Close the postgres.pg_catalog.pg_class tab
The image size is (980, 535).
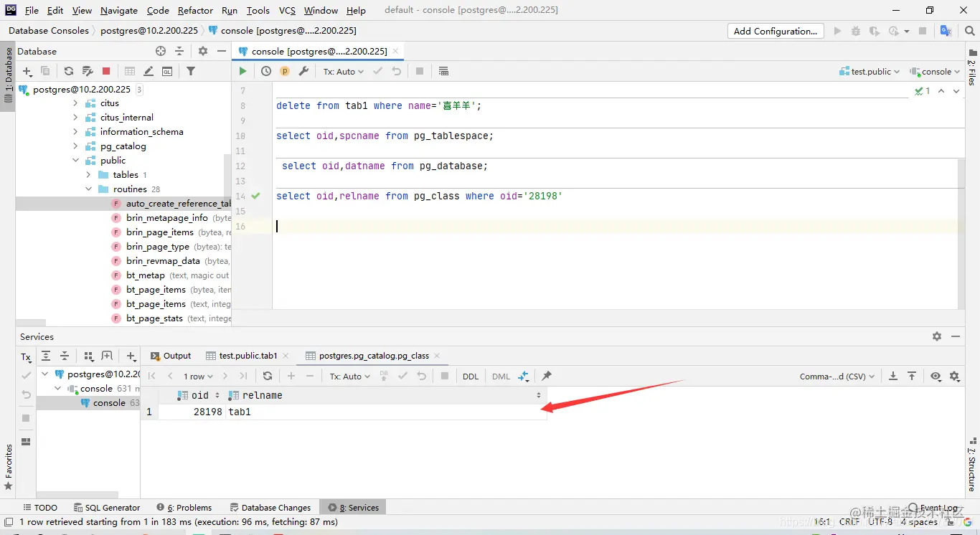click(x=437, y=356)
